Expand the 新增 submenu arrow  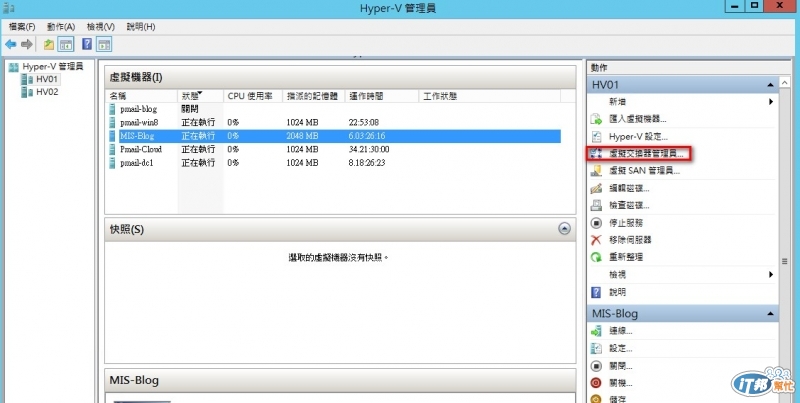[771, 102]
